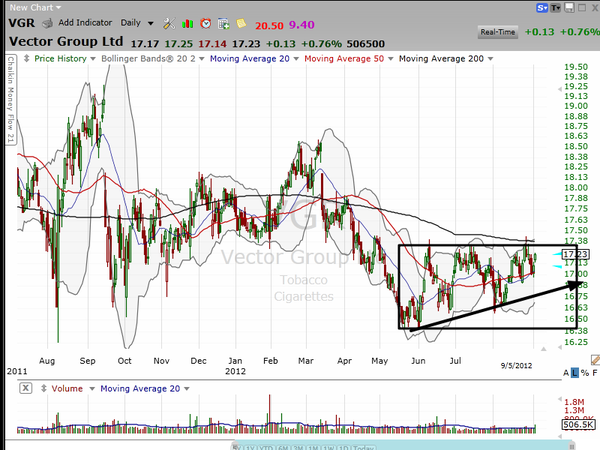The height and width of the screenshot is (450, 600).
Task: Click the VGR ticker symbol
Action: coord(21,23)
